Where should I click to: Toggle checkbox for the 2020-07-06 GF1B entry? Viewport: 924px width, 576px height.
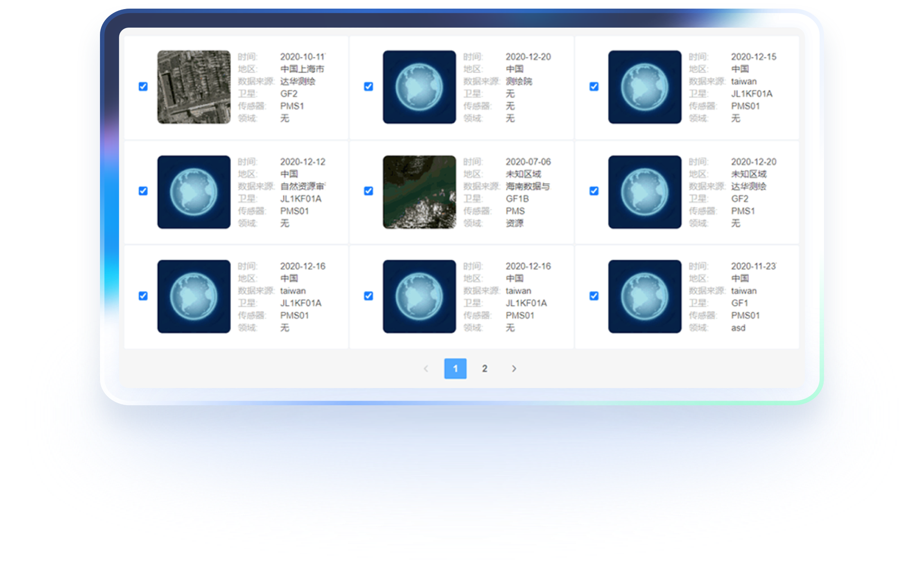pyautogui.click(x=368, y=191)
